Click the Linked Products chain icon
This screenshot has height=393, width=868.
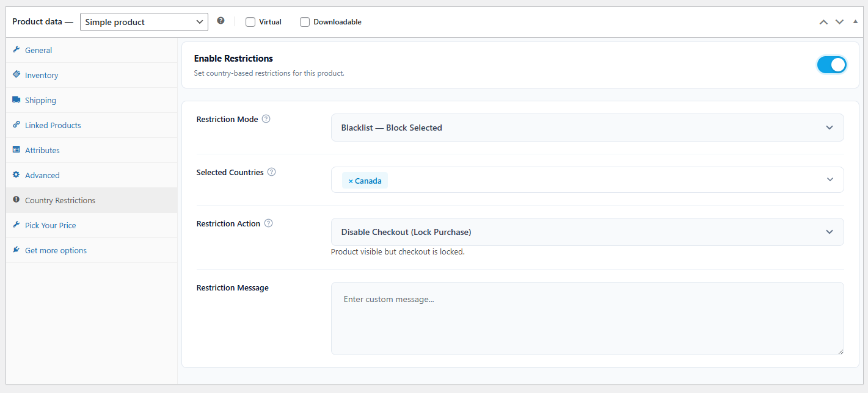tap(17, 125)
